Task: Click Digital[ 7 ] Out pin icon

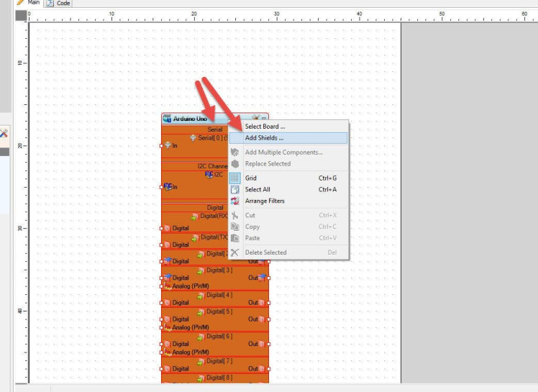Action: (262, 368)
